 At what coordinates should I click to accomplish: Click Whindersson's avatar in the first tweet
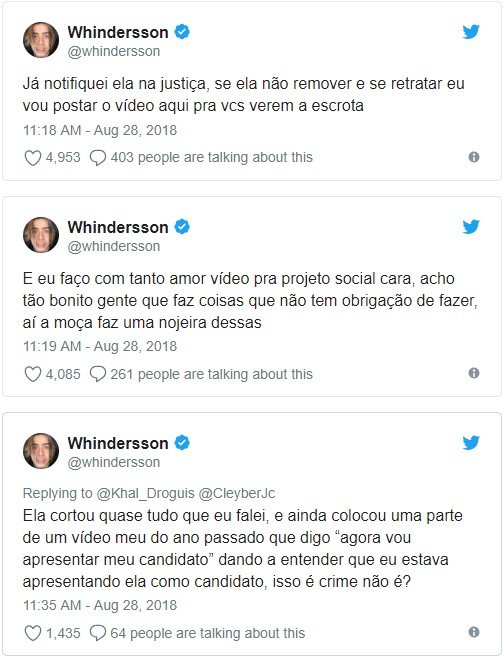tap(41, 40)
